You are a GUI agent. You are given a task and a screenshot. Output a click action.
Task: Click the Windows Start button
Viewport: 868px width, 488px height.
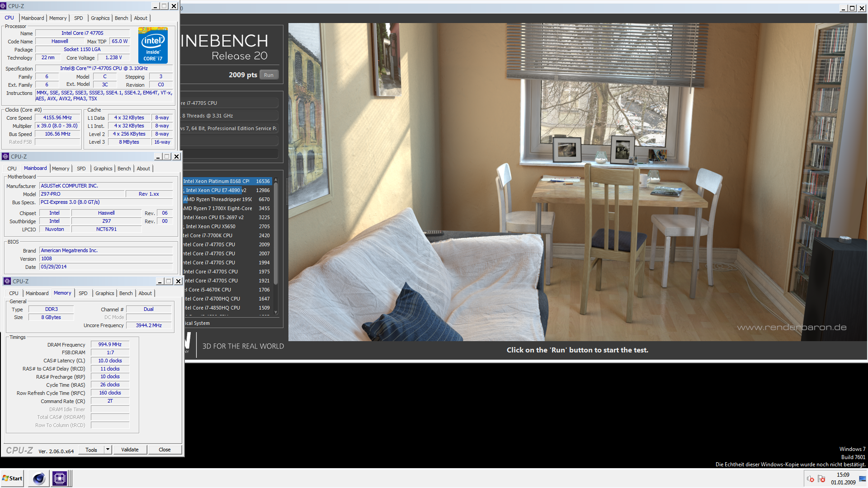[x=13, y=478]
